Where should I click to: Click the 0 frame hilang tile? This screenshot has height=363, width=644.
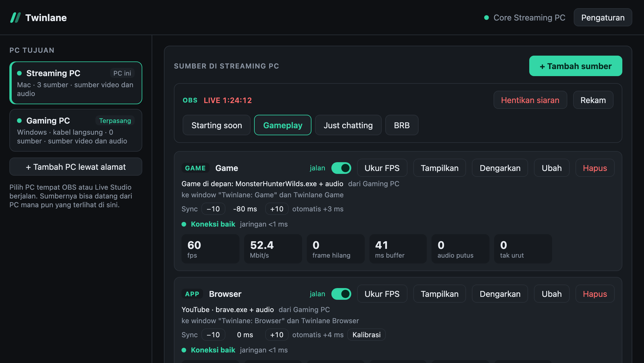pos(335,249)
